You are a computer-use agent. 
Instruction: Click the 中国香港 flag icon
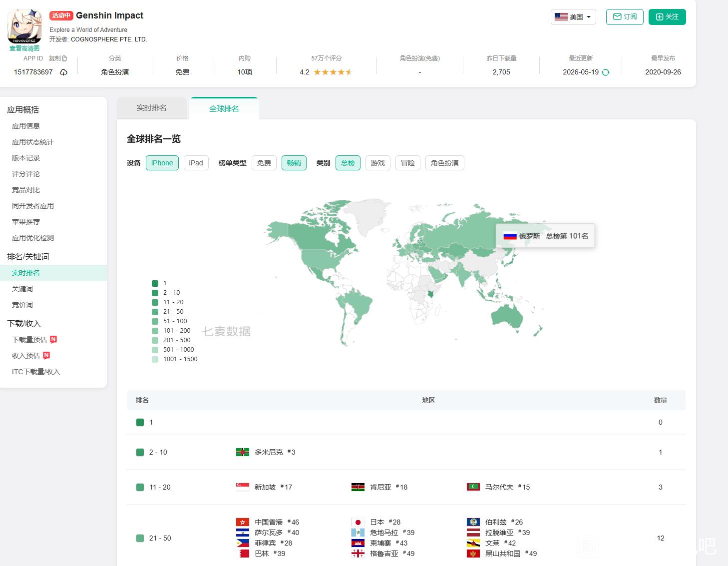coord(243,522)
